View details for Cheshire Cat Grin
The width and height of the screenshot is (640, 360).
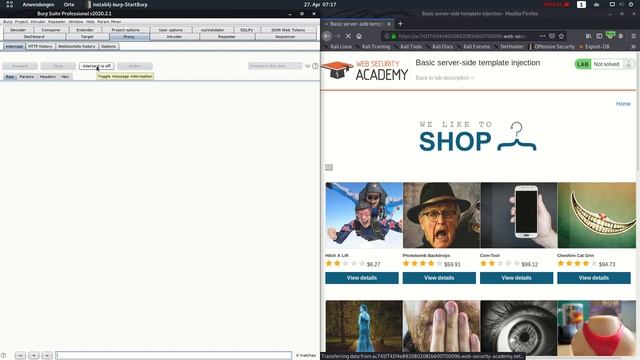pos(594,278)
